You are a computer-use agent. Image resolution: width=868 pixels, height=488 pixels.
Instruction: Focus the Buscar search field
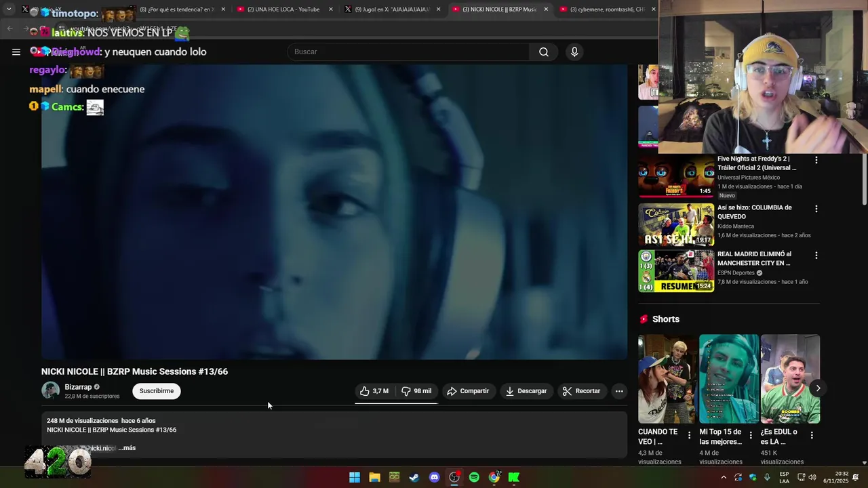408,52
